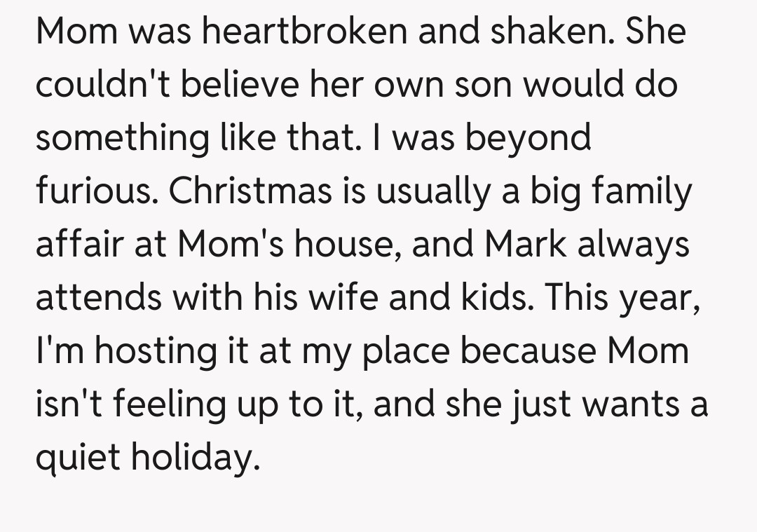Click the word "affair"
This screenshot has width=757, height=532.
tap(78, 244)
